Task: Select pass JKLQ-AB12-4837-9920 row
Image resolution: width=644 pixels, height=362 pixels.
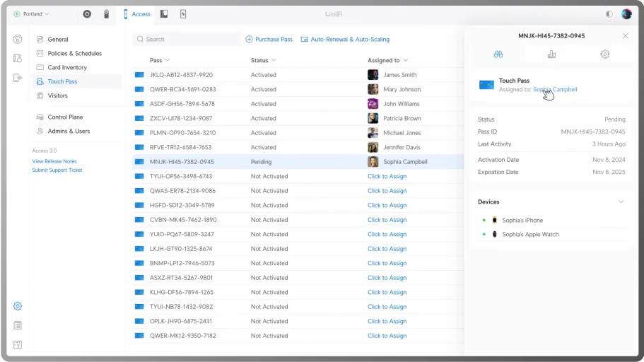Action: pyautogui.click(x=298, y=75)
